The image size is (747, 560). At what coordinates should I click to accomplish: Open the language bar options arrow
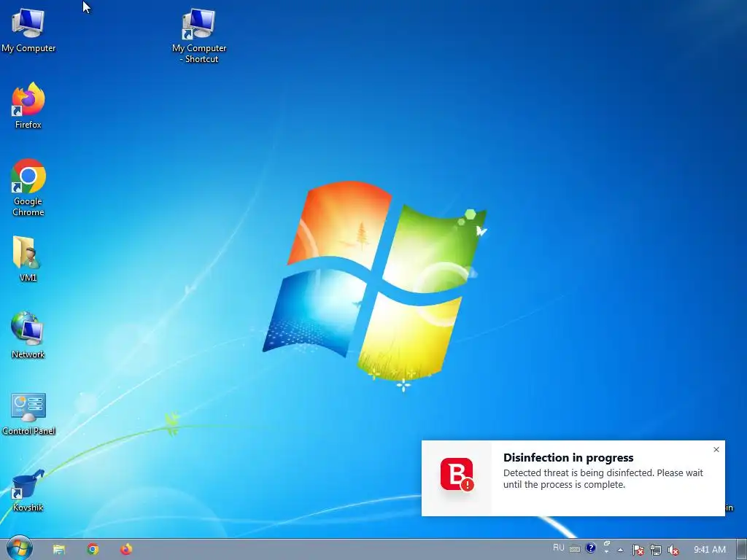[x=607, y=552]
